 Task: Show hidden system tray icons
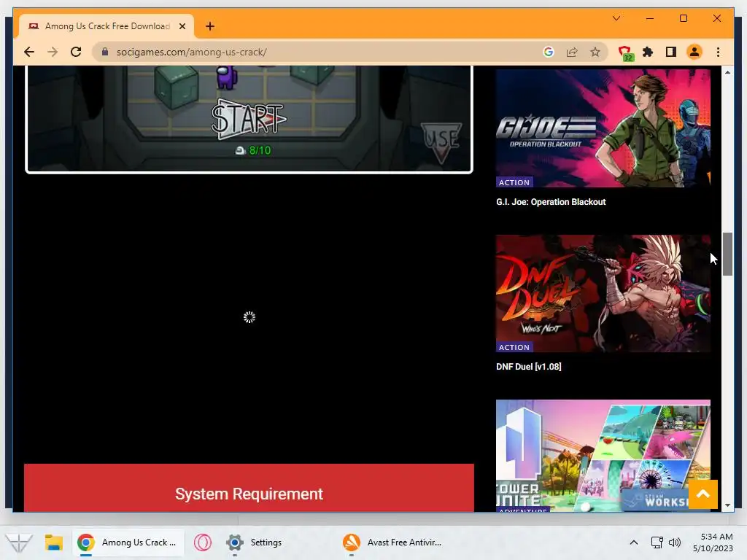click(x=634, y=542)
